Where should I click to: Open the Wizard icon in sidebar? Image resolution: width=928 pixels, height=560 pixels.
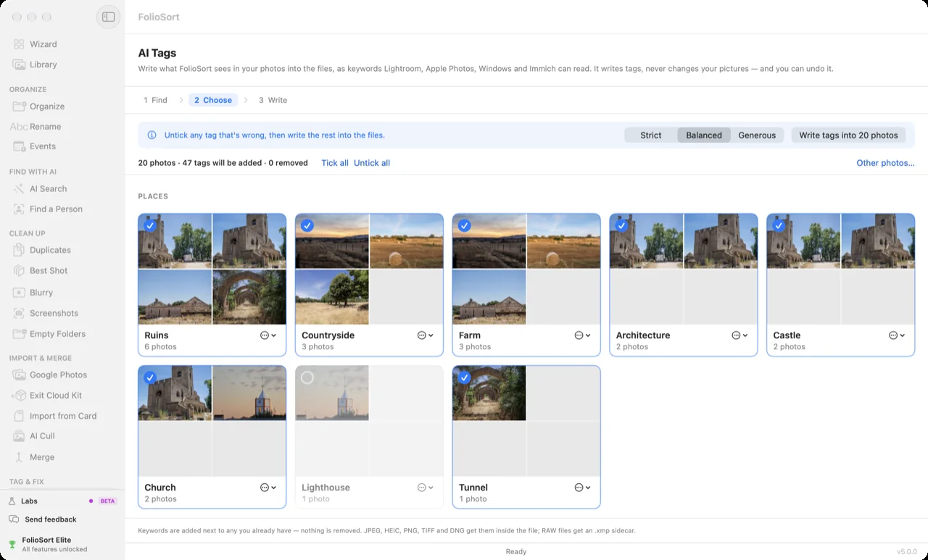(x=19, y=44)
